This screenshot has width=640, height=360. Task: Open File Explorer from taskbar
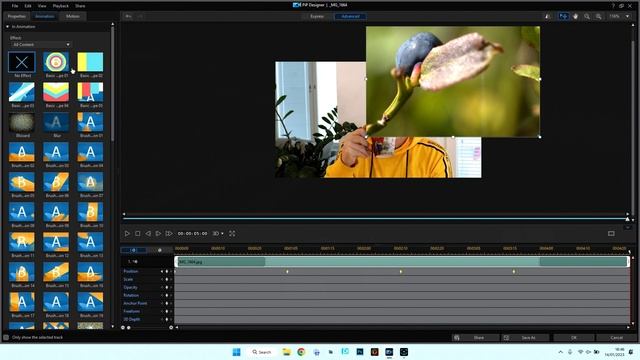tap(287, 352)
